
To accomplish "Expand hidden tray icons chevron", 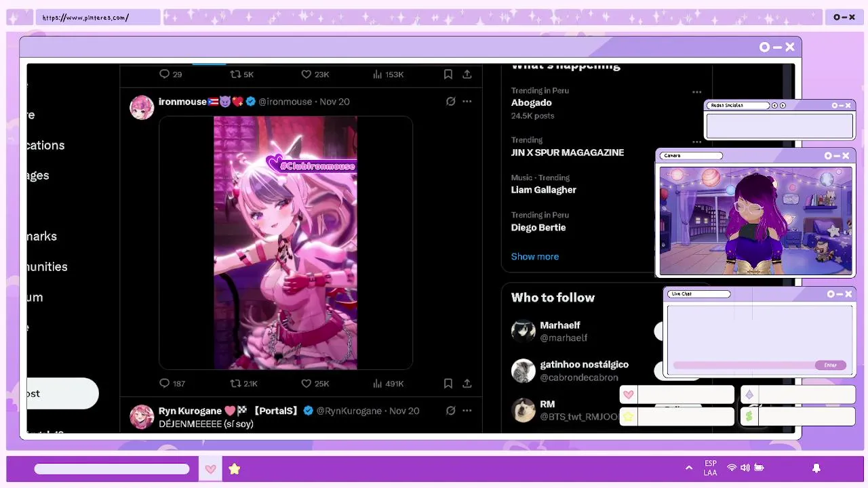I will coord(689,468).
